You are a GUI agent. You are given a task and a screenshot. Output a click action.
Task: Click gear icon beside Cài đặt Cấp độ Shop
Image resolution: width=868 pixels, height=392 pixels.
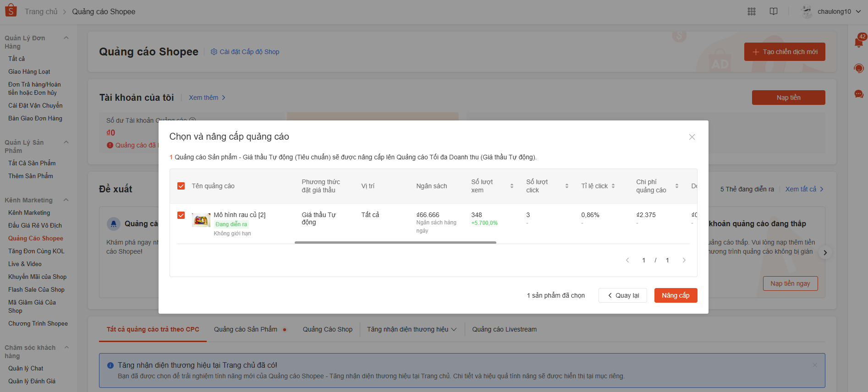(214, 52)
